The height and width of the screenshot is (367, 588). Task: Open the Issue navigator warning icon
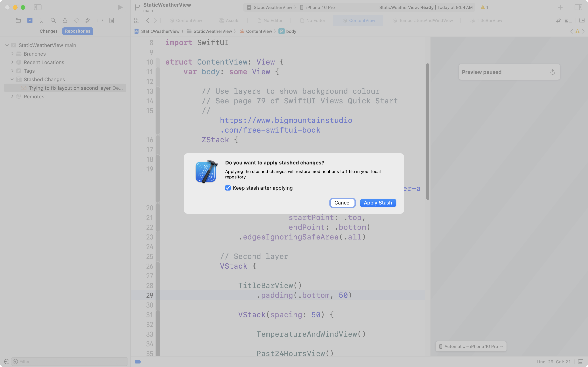coord(65,20)
